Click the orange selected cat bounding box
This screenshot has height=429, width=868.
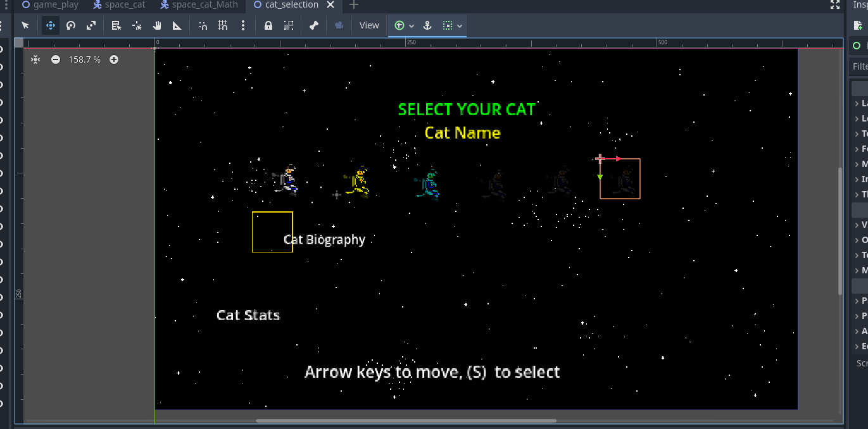620,179
